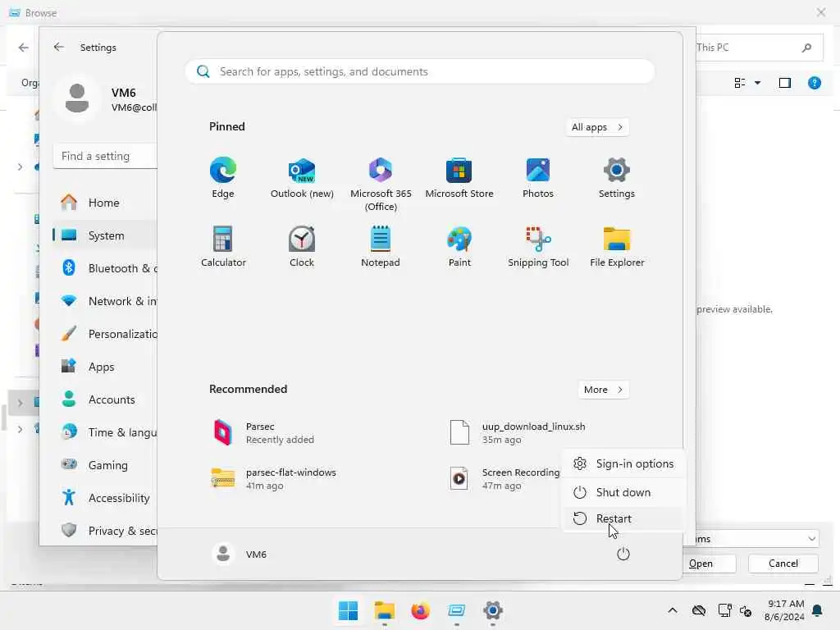Image resolution: width=840 pixels, height=630 pixels.
Task: Open Bluetooth & devices settings
Action: (105, 268)
